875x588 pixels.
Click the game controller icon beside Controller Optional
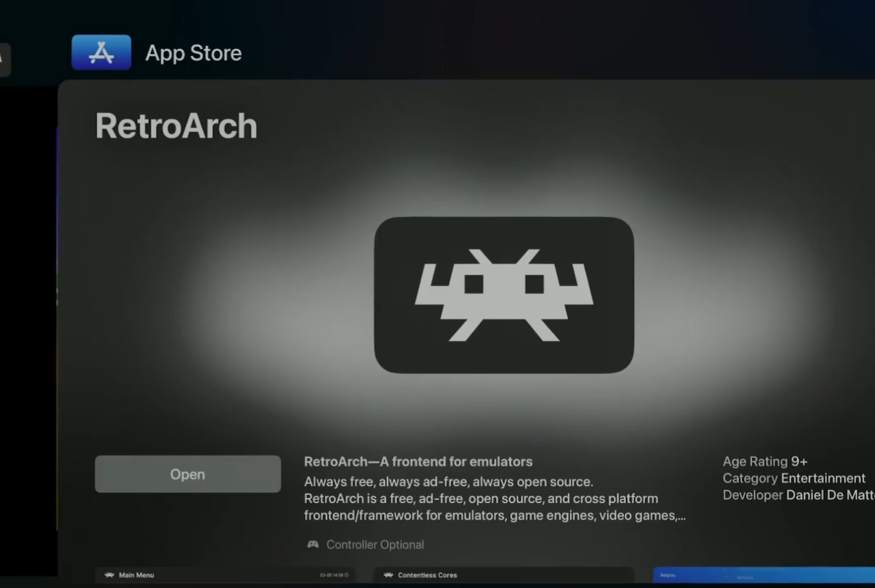(313, 545)
